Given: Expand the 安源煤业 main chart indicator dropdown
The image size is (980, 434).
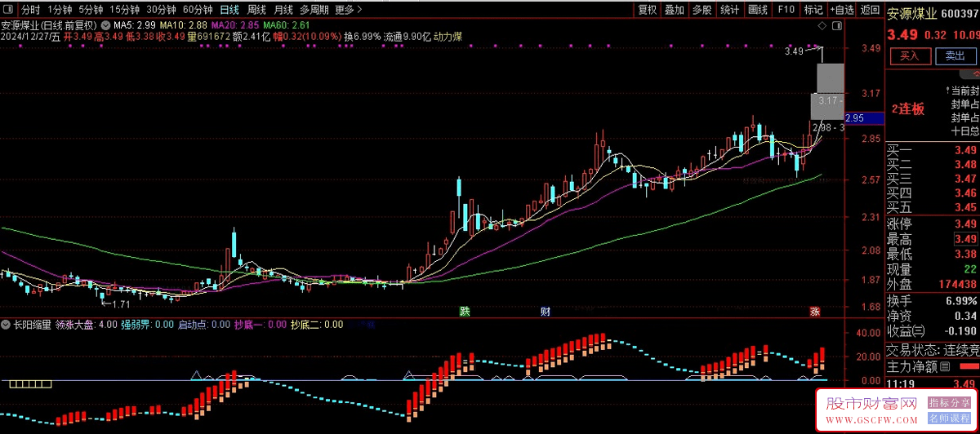Looking at the screenshot, I should click(x=105, y=25).
